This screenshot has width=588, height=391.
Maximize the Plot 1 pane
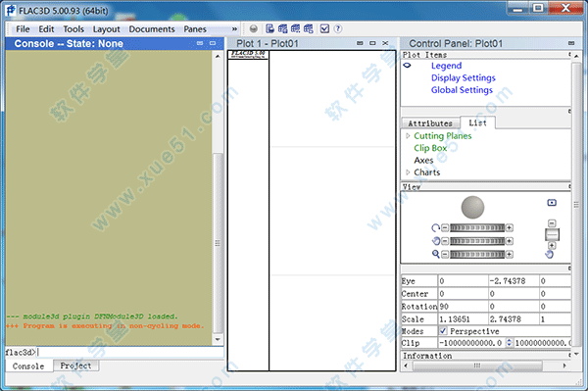372,43
